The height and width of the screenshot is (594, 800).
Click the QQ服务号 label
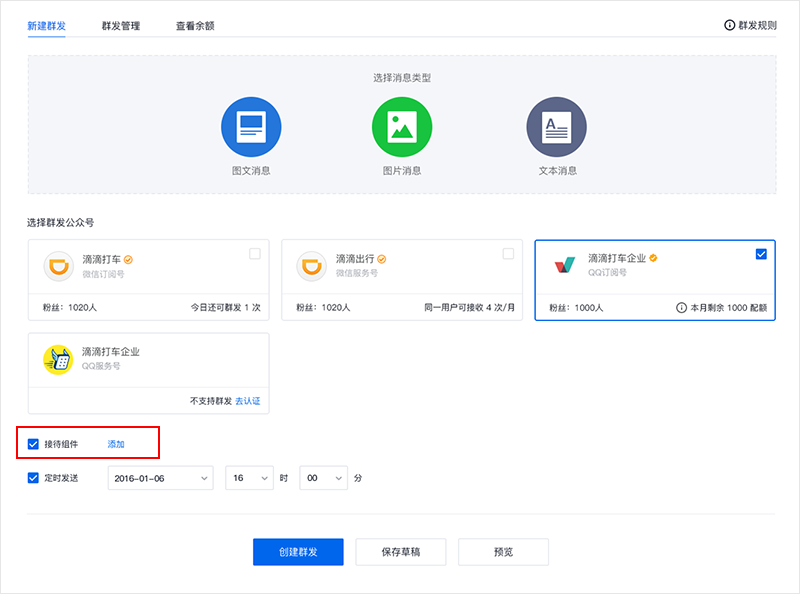101,366
